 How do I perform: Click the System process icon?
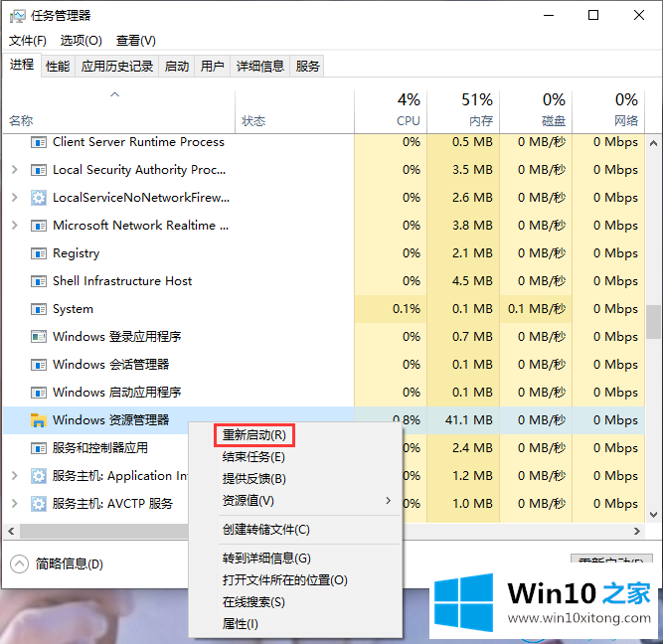pos(39,309)
